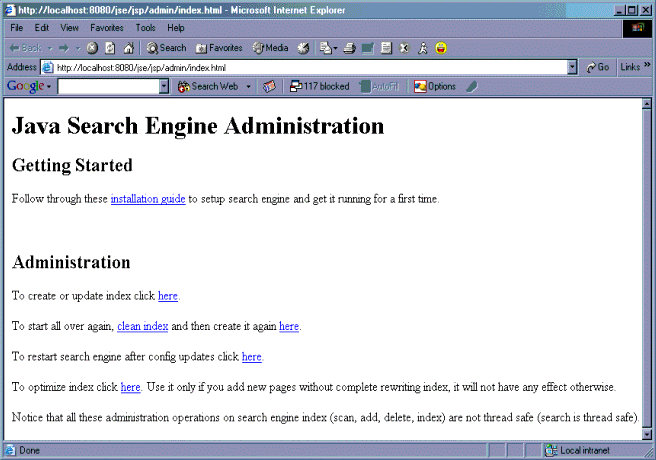The width and height of the screenshot is (656, 460).
Task: Click the 'Done' status bar text
Action: pos(29,450)
